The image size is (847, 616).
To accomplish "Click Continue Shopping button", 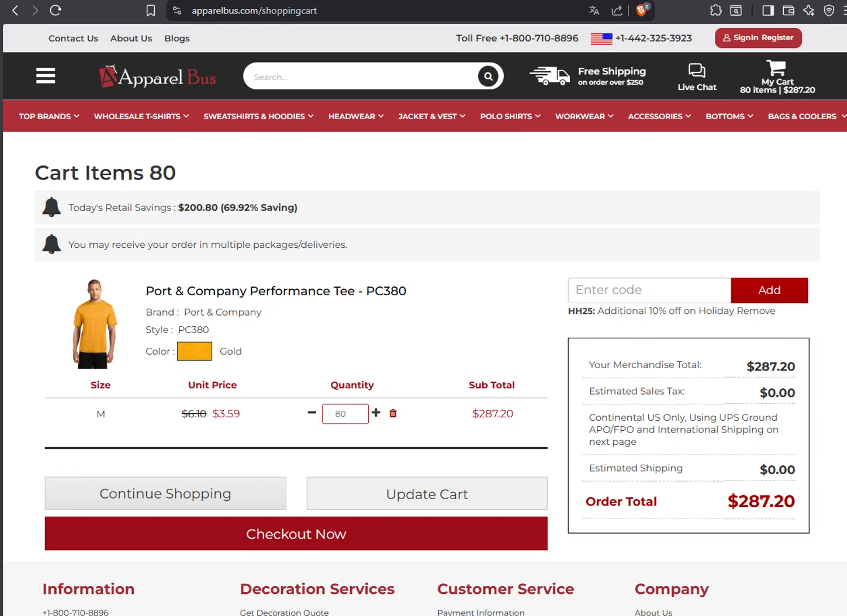I will pos(165,493).
